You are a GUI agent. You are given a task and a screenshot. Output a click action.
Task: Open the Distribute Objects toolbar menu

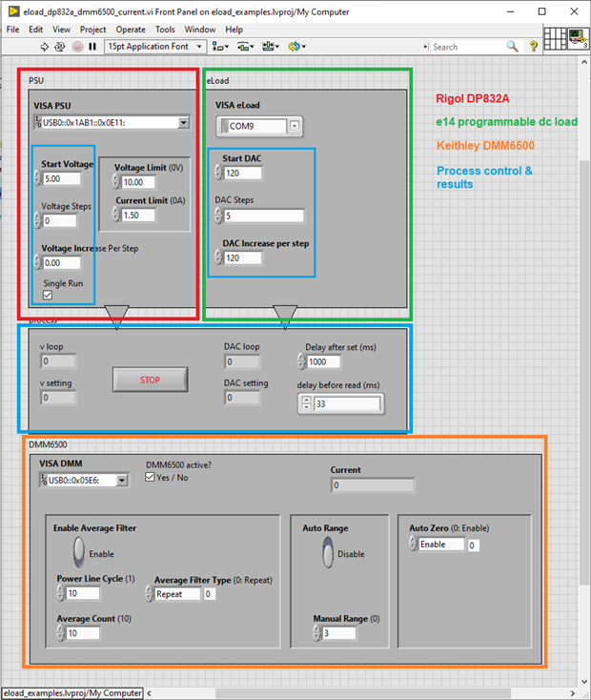[x=245, y=47]
